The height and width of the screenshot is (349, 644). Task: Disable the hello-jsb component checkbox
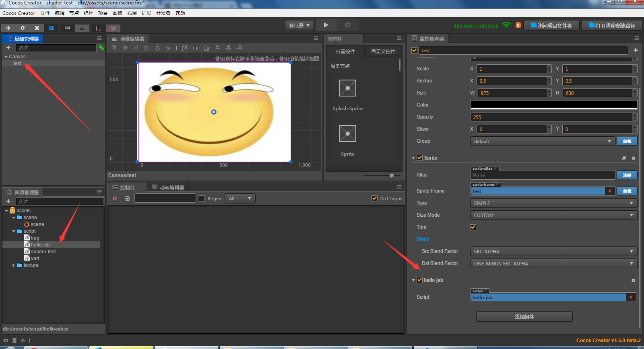point(420,280)
